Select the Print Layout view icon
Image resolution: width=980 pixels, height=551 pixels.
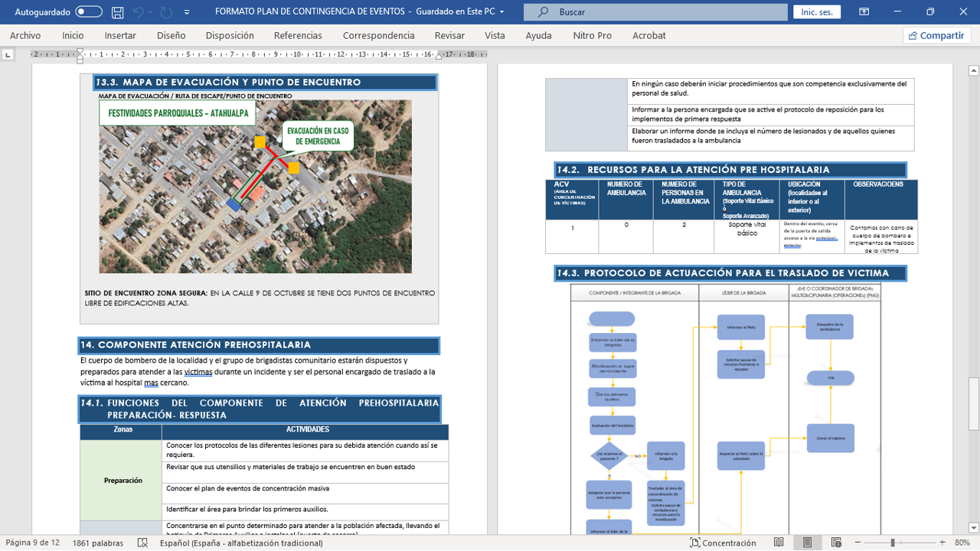click(x=807, y=543)
